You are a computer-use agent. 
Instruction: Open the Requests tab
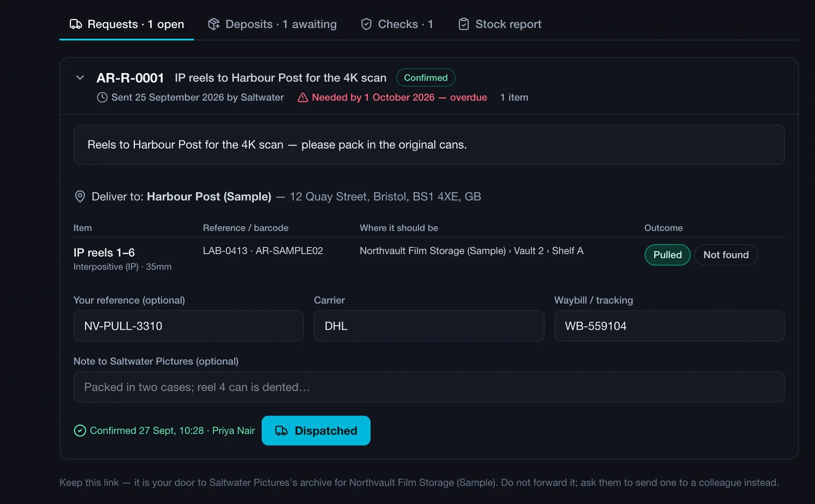[x=126, y=24]
